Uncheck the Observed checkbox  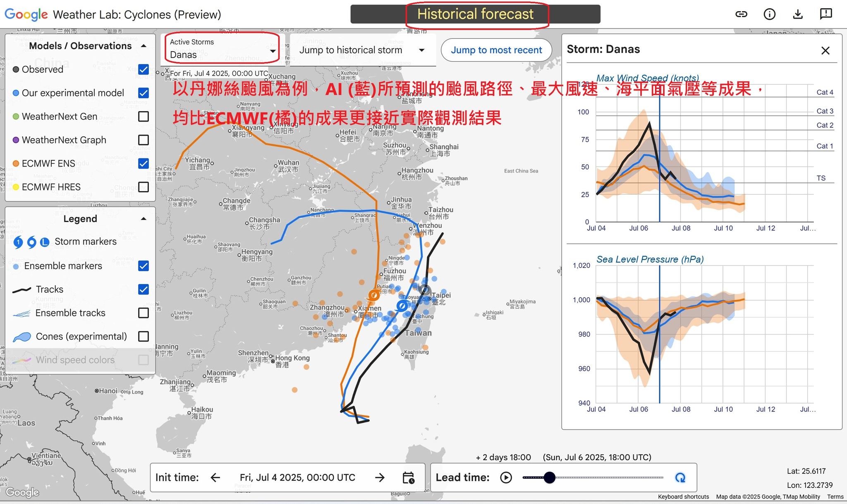click(144, 69)
